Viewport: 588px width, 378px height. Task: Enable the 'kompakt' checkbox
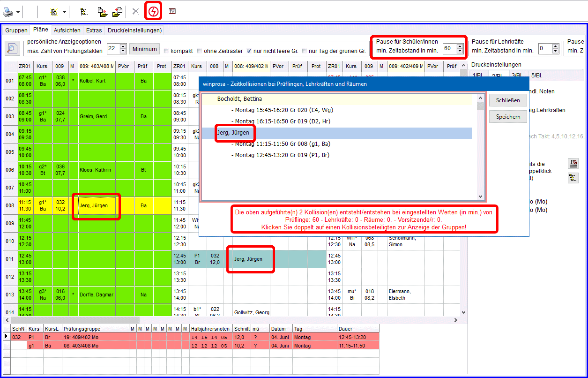click(x=166, y=51)
